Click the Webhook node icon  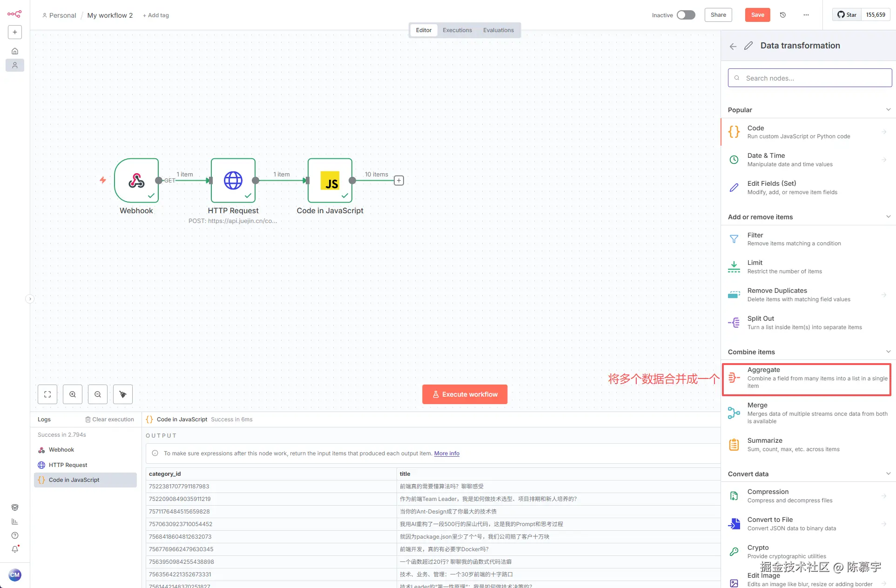tap(136, 181)
